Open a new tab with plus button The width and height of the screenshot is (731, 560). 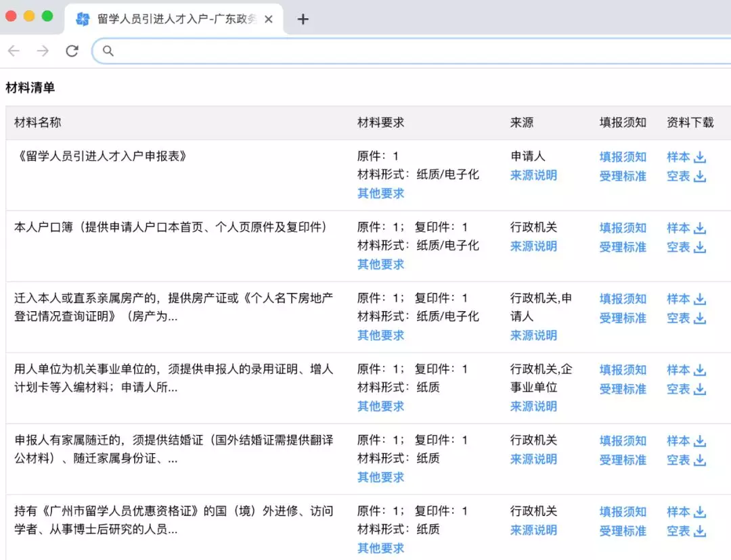[x=303, y=19]
